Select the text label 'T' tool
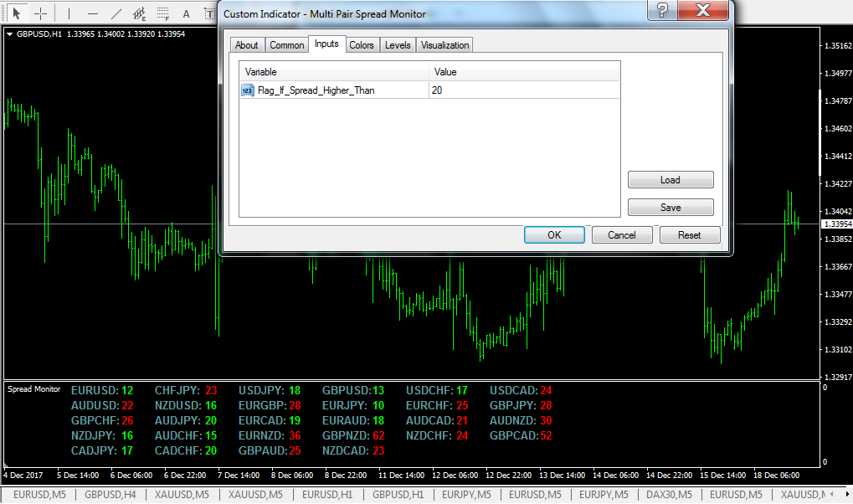The width and height of the screenshot is (853, 504). tap(209, 13)
